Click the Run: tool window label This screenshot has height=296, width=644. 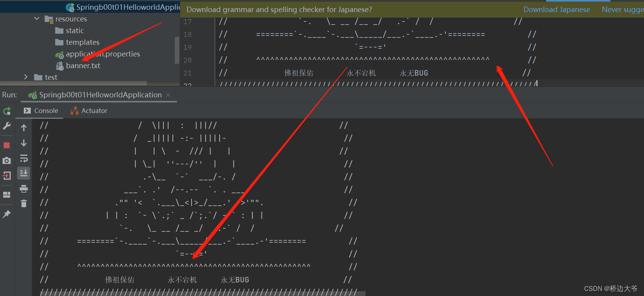tap(9, 95)
